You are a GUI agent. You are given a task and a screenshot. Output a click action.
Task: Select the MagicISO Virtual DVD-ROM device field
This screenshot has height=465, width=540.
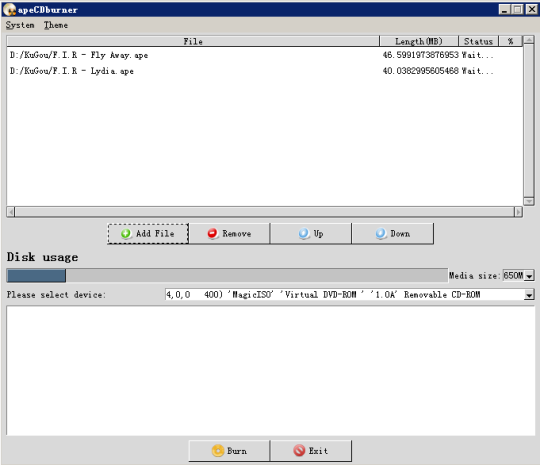click(x=345, y=295)
